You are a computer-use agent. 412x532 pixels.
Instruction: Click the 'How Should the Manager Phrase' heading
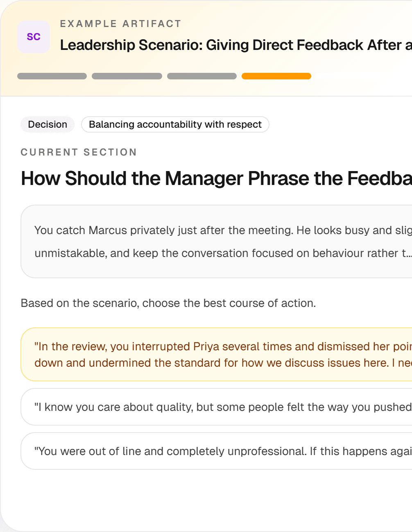pyautogui.click(x=205, y=178)
